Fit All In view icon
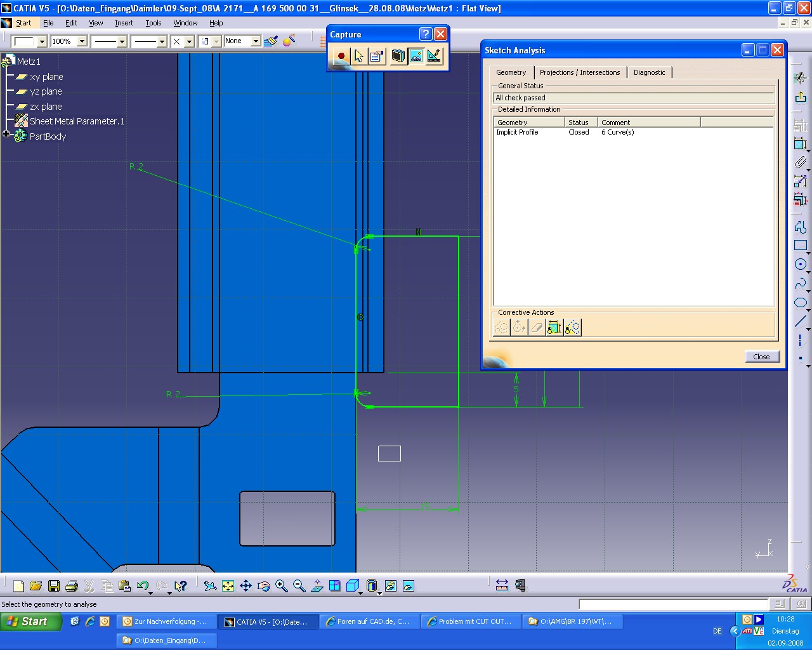 coord(228,586)
